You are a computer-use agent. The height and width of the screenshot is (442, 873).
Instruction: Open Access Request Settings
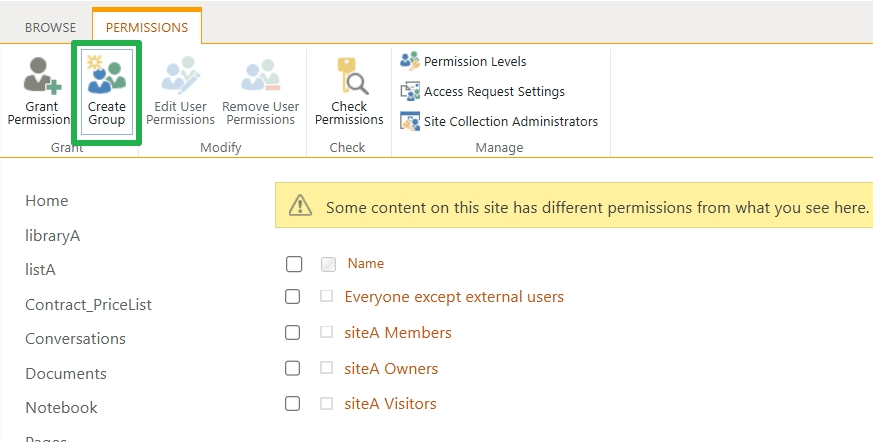click(x=493, y=92)
